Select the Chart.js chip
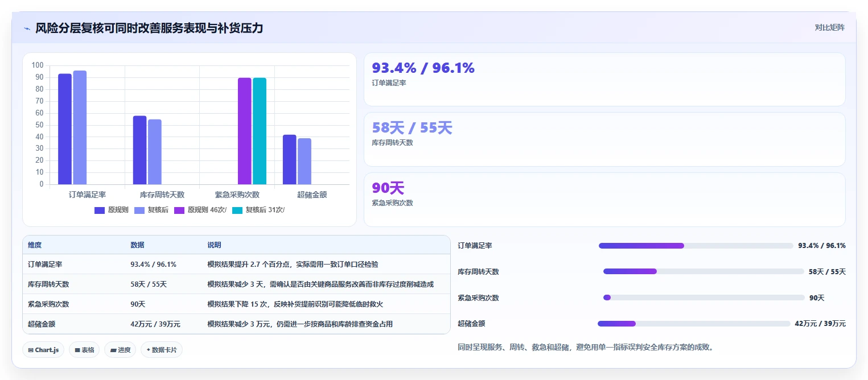868x380 pixels. click(x=44, y=350)
